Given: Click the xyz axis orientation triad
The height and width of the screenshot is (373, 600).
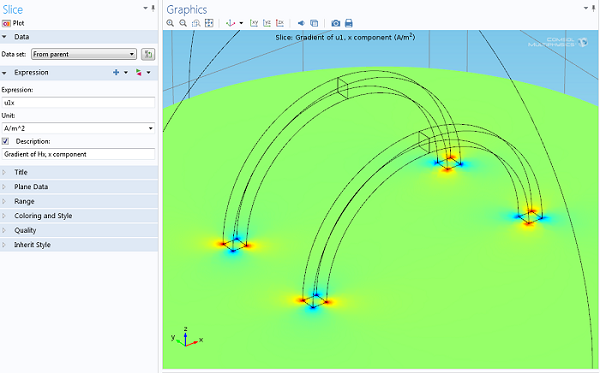Looking at the screenshot, I should pos(187,337).
